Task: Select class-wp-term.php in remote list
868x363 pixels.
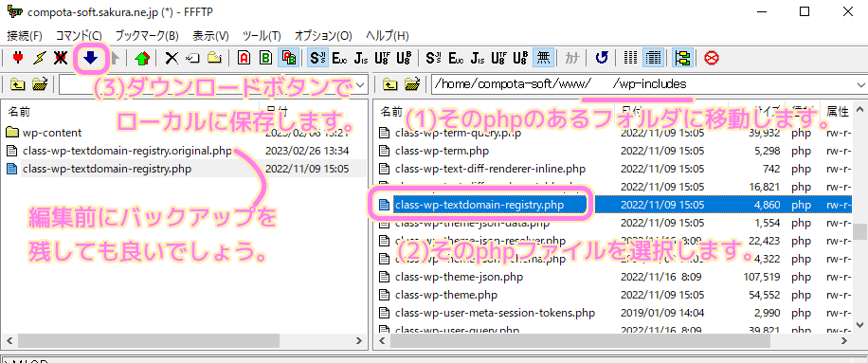Action: [x=442, y=151]
